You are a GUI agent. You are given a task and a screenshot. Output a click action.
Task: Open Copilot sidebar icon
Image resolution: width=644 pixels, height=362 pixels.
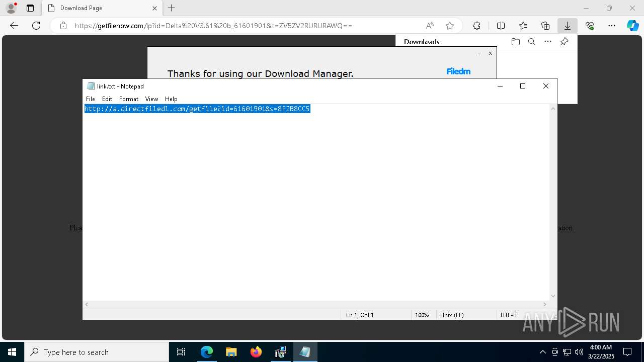pyautogui.click(x=633, y=26)
